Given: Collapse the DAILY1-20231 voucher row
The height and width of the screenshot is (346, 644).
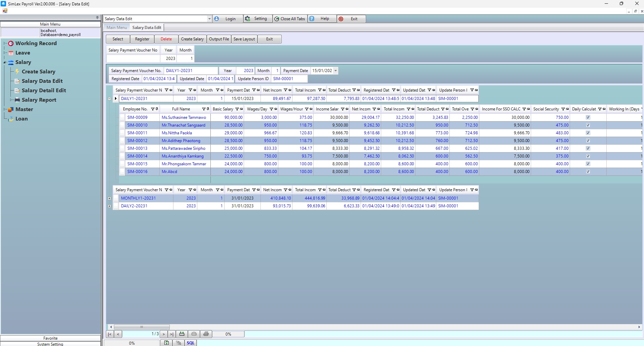Looking at the screenshot, I should [x=110, y=99].
